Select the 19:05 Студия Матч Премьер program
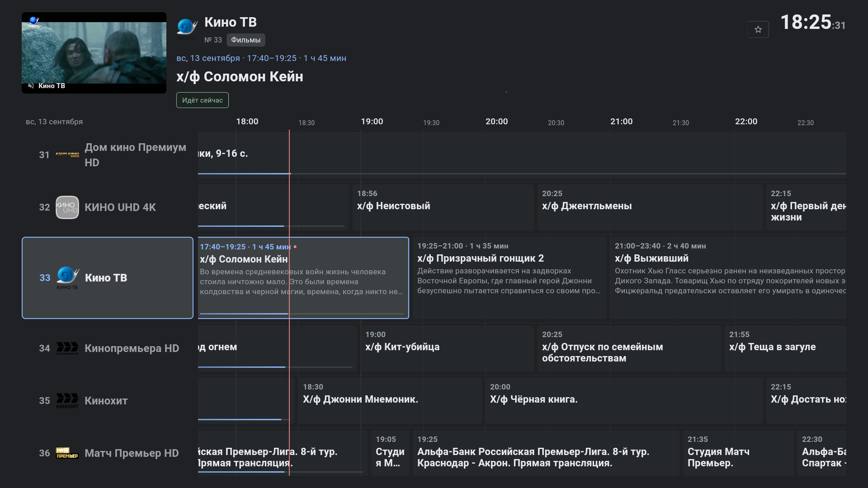This screenshot has height=488, width=868. (x=390, y=453)
